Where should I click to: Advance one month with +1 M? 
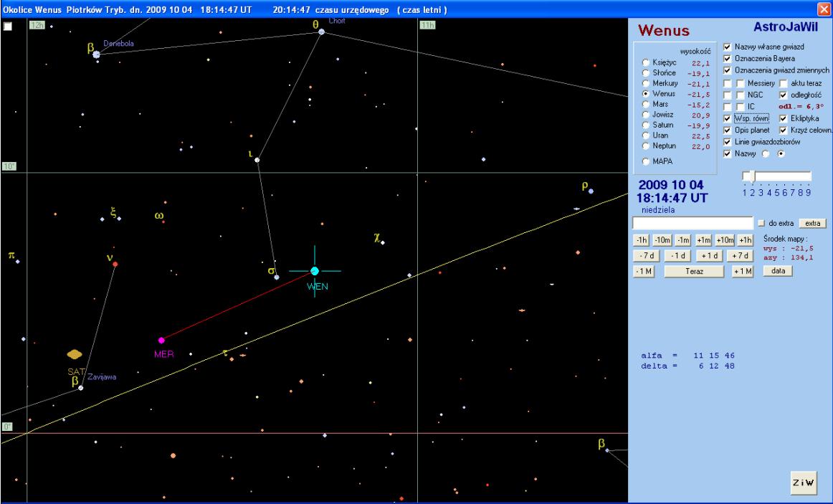742,272
